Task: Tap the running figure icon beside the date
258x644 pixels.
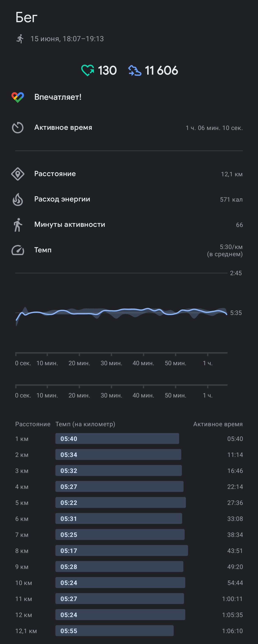Action: [x=20, y=39]
